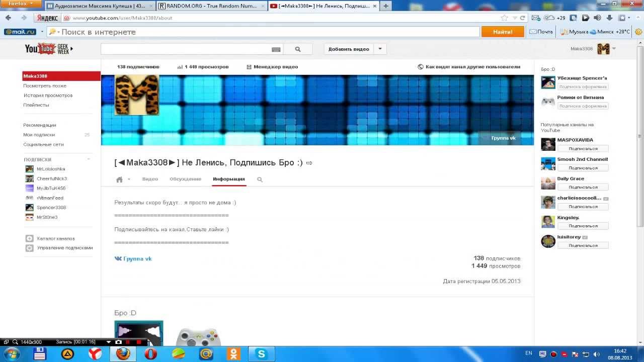This screenshot has height=362, width=644.
Task: Click the YouTube Geek Week logo
Action: pyautogui.click(x=49, y=49)
